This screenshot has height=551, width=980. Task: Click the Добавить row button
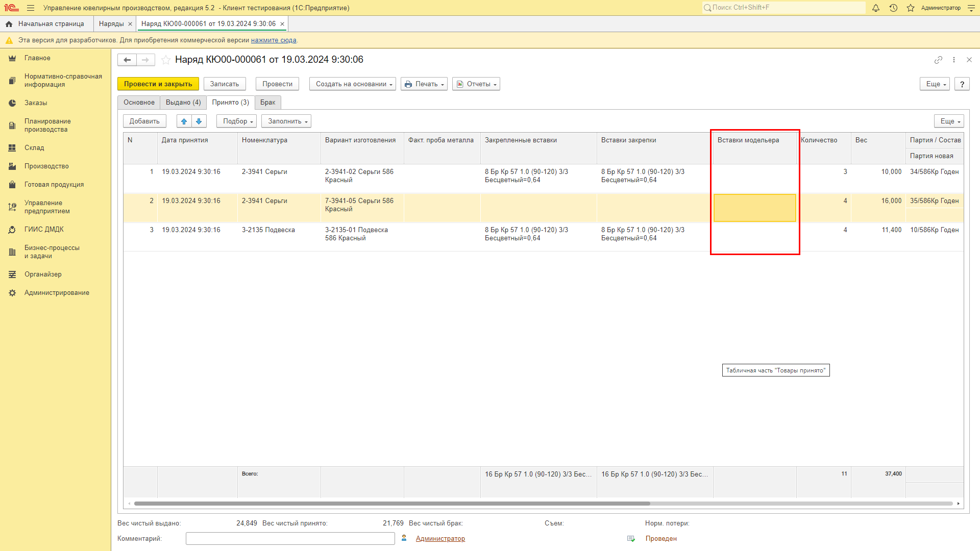coord(144,121)
